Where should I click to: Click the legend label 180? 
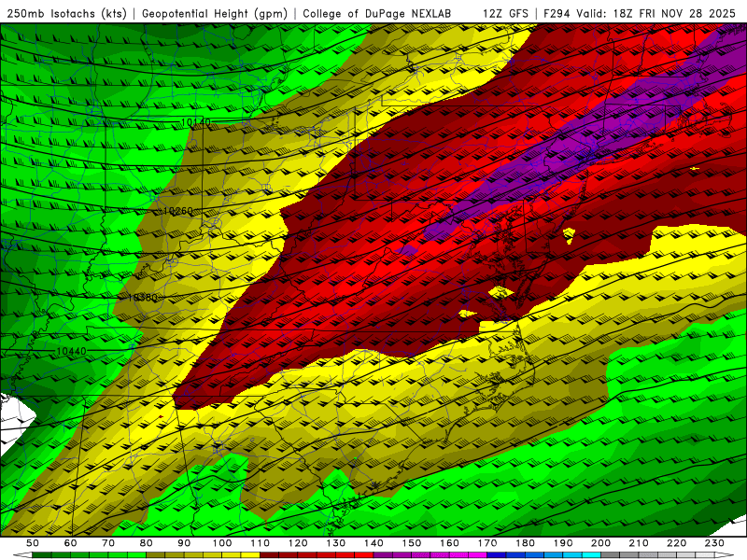525,543
